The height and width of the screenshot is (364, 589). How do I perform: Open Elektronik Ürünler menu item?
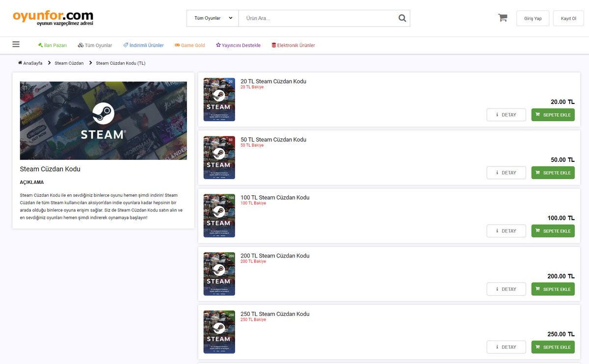pos(294,45)
